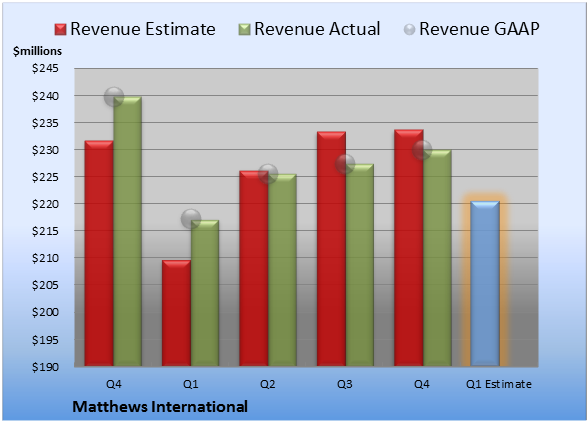
Task: Click the $230 axis value
Action: [x=45, y=150]
